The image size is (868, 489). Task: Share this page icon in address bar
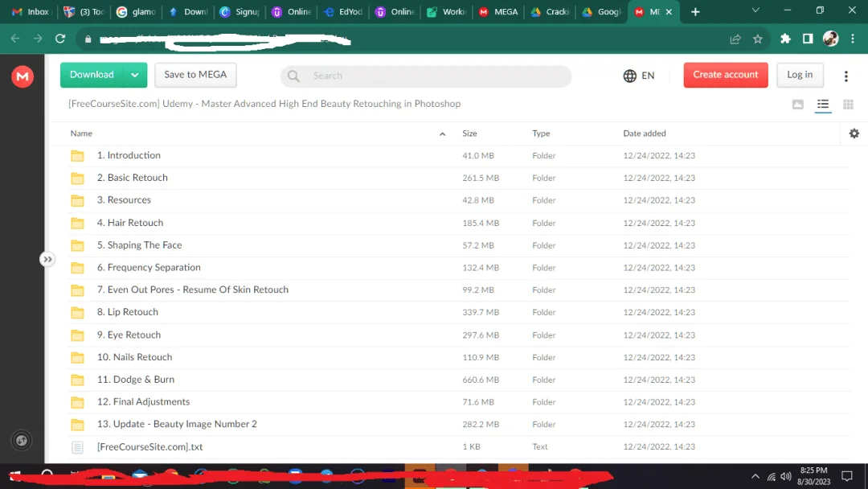(x=735, y=39)
